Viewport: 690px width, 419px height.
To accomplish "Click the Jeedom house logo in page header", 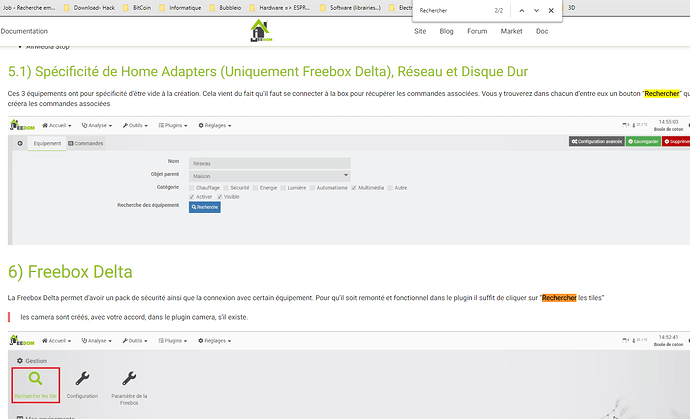I will pos(261,31).
